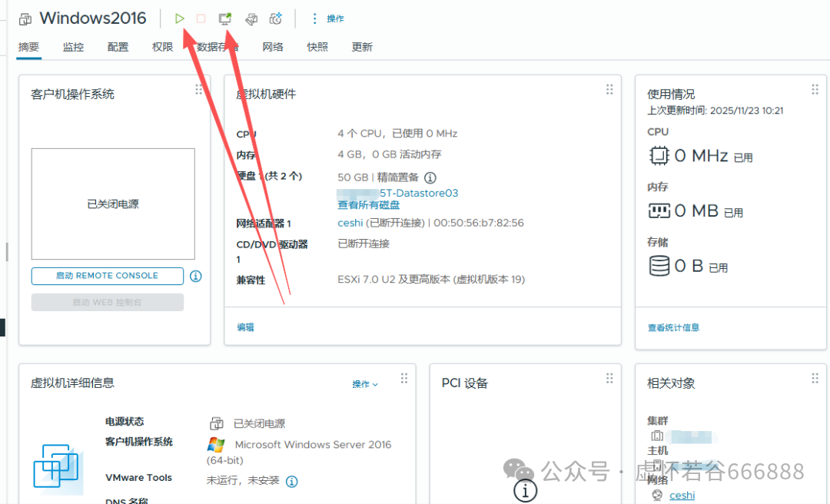This screenshot has height=504, width=830.
Task: Click info icon beside VMware Tools status
Action: click(292, 481)
